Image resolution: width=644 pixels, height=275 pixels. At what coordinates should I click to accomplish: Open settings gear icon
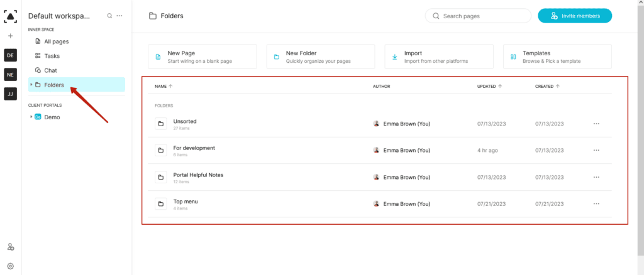click(11, 266)
